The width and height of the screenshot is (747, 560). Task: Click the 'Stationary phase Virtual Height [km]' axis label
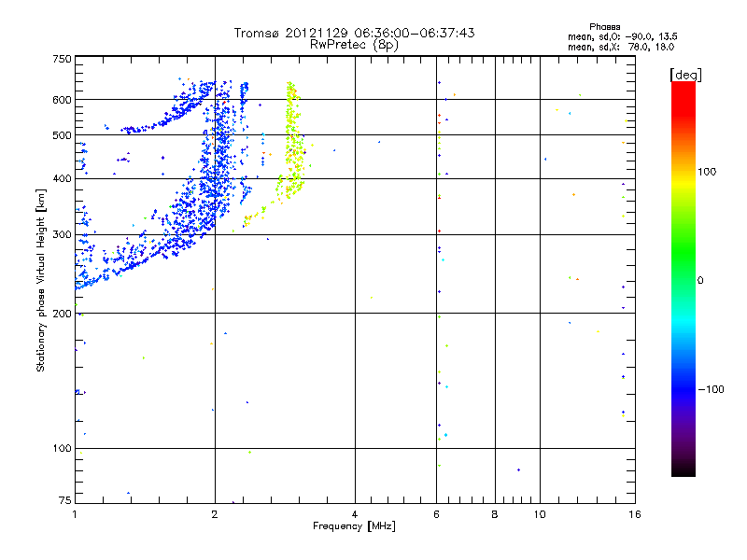[40, 280]
